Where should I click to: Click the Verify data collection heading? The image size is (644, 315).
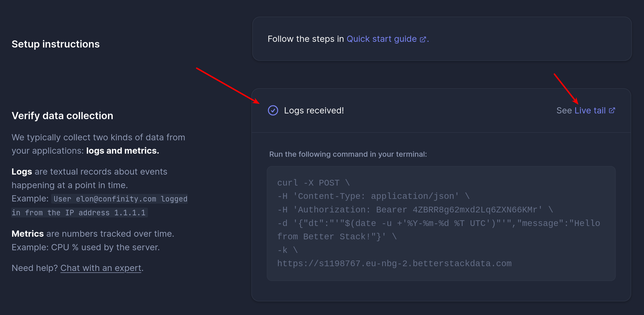coord(62,116)
